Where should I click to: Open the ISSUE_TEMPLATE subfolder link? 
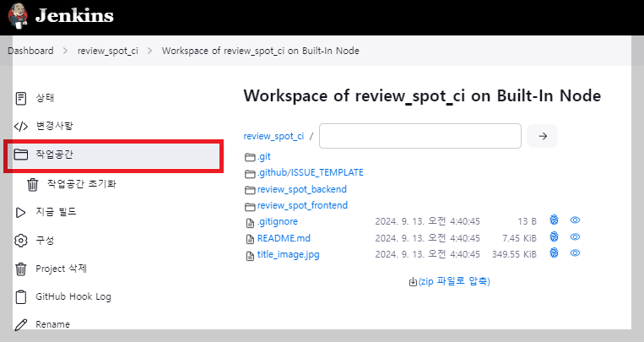pos(327,172)
